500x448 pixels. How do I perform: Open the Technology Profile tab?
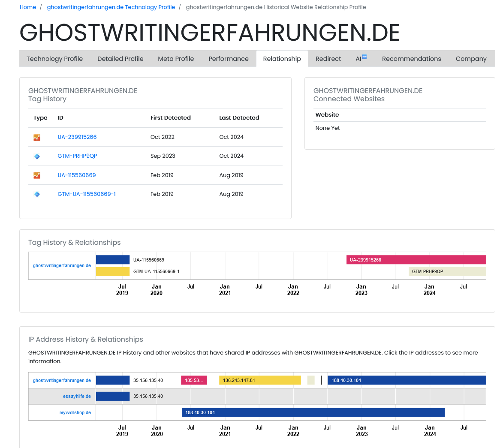[x=54, y=59]
